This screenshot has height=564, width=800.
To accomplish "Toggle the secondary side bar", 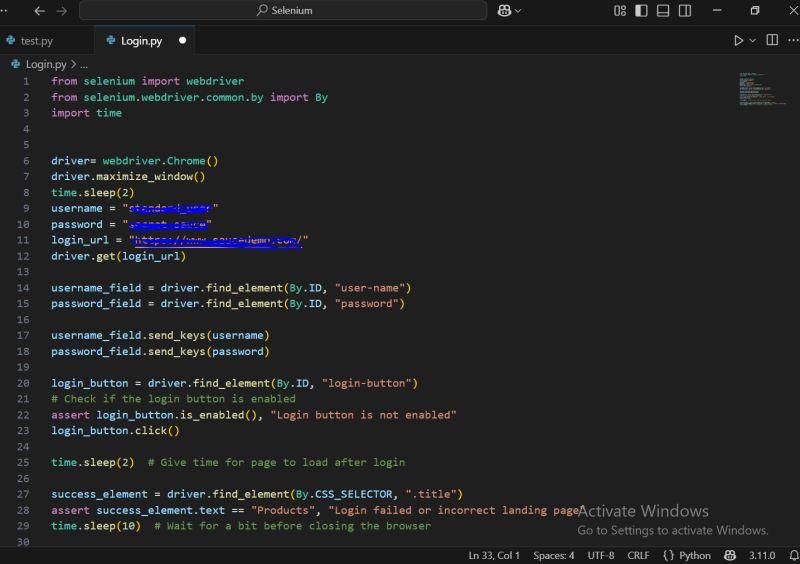I will pos(685,11).
